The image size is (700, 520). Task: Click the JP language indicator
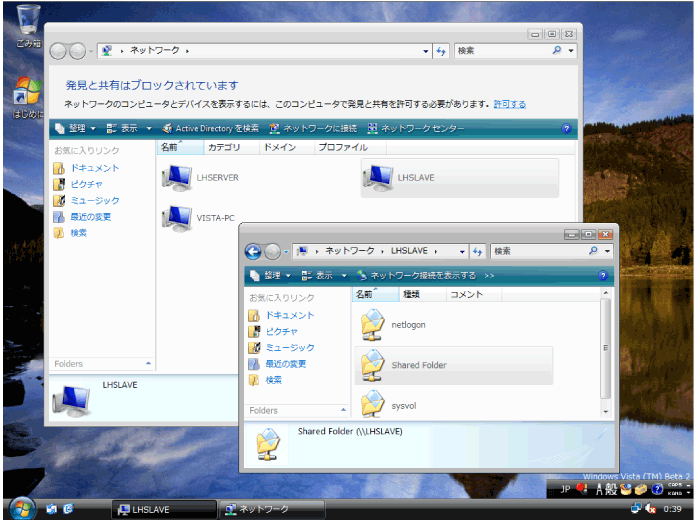click(565, 489)
